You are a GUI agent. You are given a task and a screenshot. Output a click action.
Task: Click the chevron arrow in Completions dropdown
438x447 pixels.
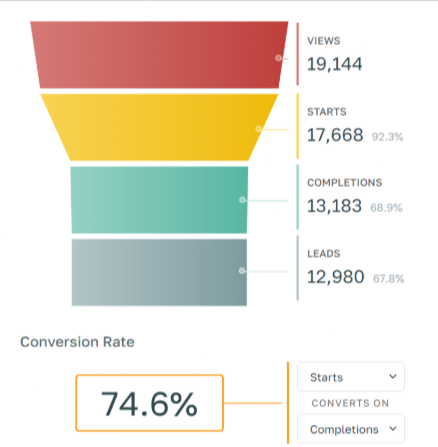click(393, 428)
